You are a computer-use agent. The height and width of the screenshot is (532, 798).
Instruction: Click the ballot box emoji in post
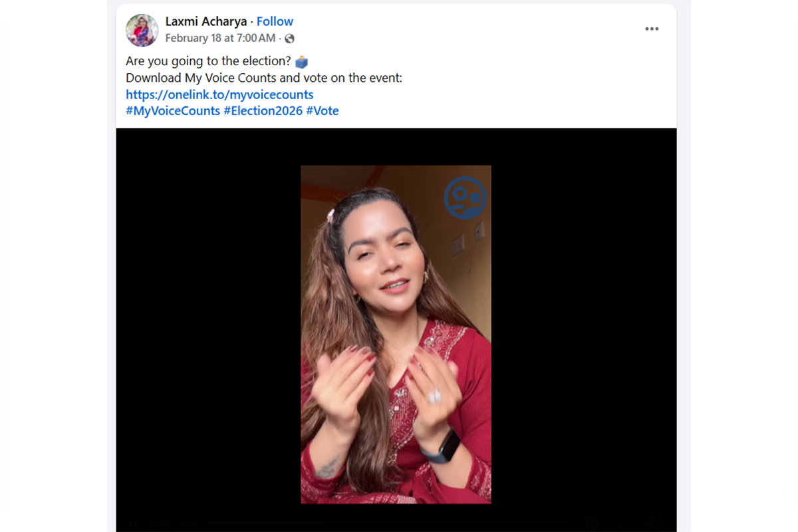click(302, 62)
